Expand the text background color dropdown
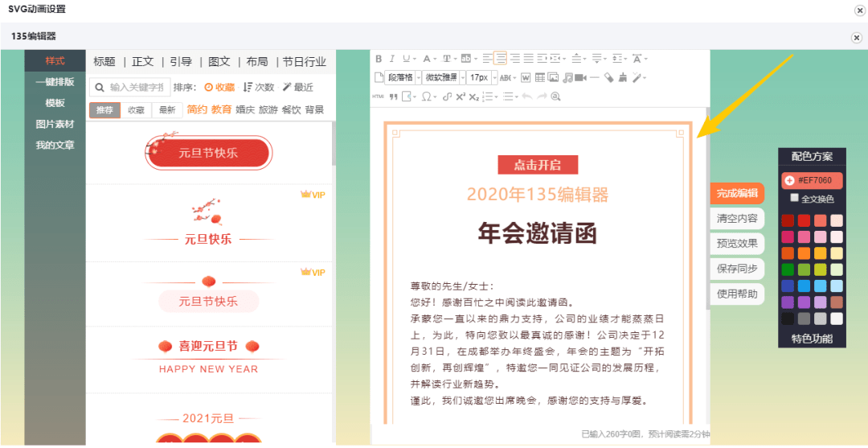 (x=476, y=58)
